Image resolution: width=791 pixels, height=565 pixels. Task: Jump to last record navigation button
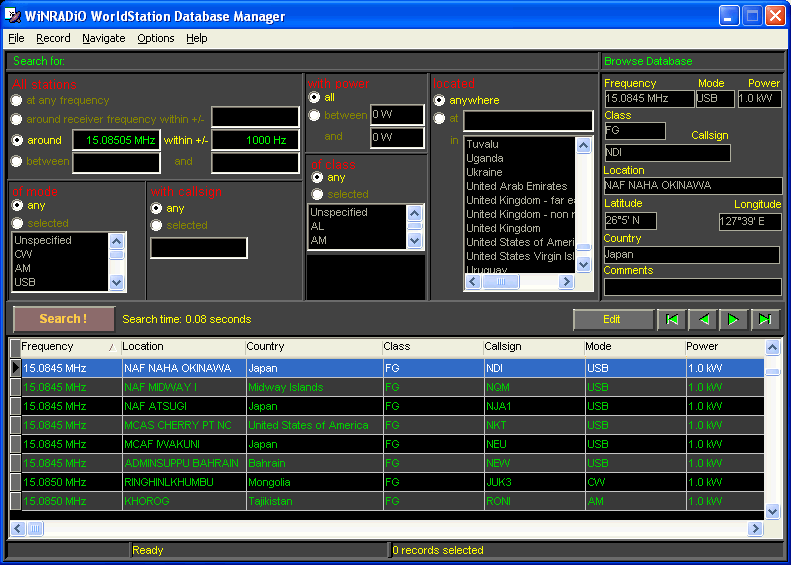tap(765, 319)
